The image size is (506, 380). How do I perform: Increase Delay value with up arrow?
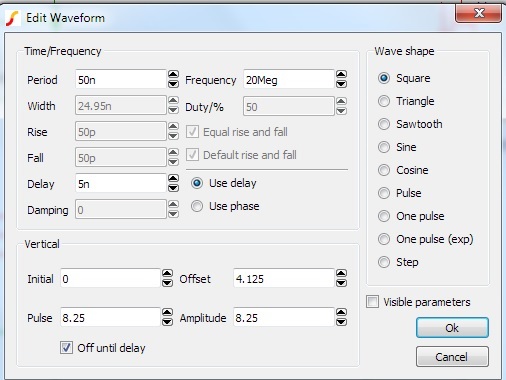[173, 178]
